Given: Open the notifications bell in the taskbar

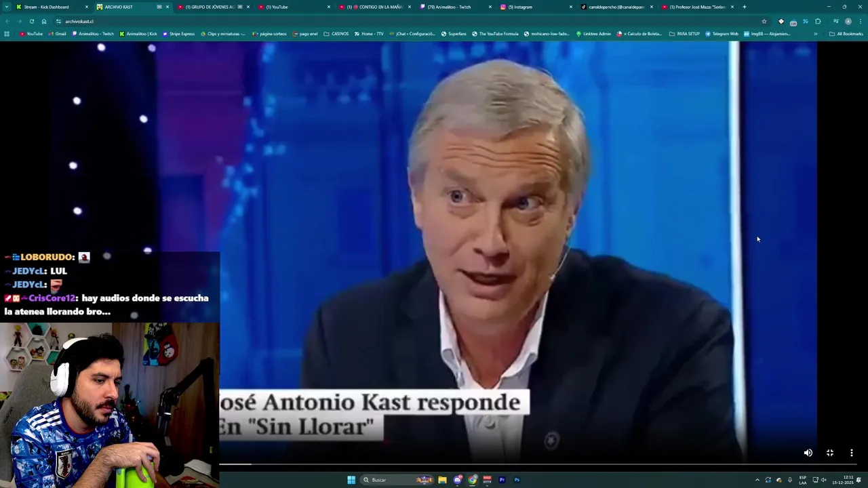Looking at the screenshot, I should coord(860,480).
